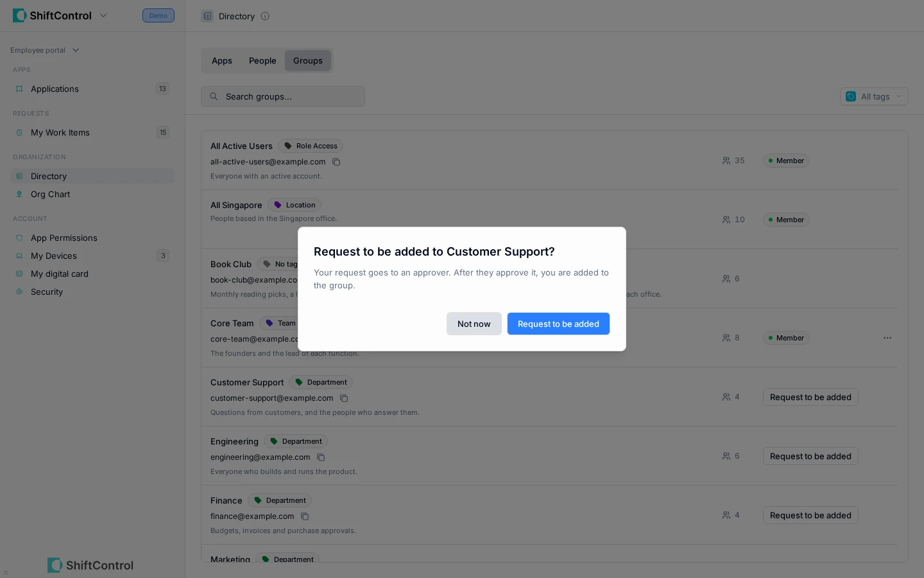Click the Directory sidebar icon
Viewport: 924px width, 578px height.
pos(19,176)
